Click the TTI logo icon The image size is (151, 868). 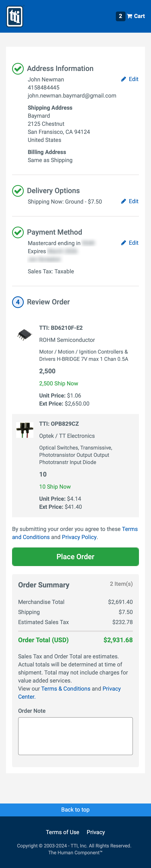pyautogui.click(x=15, y=16)
